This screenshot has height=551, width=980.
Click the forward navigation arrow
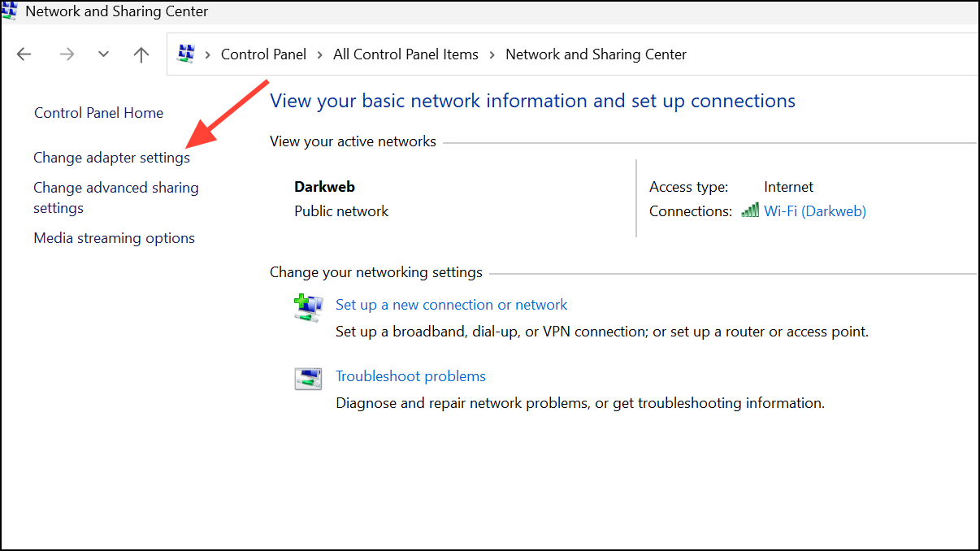point(66,54)
